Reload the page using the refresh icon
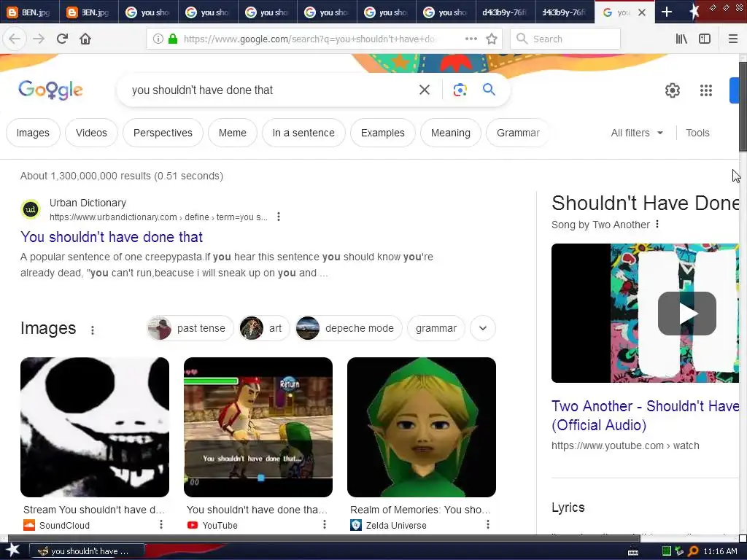The width and height of the screenshot is (747, 560). point(62,39)
